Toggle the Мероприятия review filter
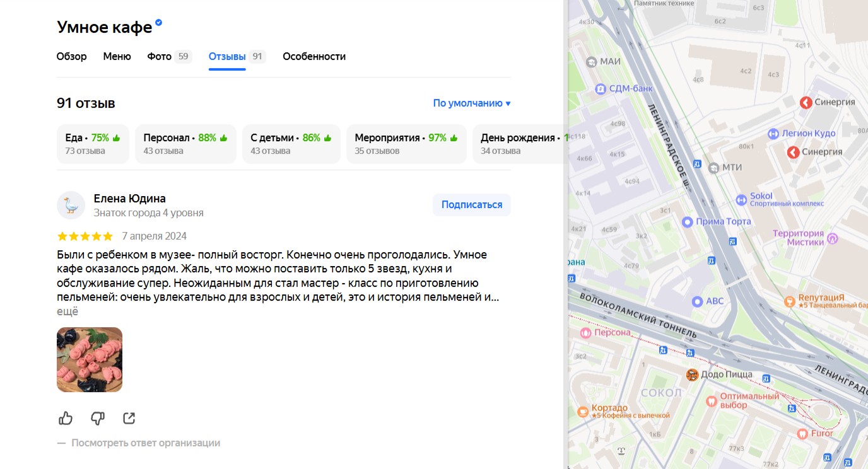Screen dimensions: 868x469 (406, 144)
